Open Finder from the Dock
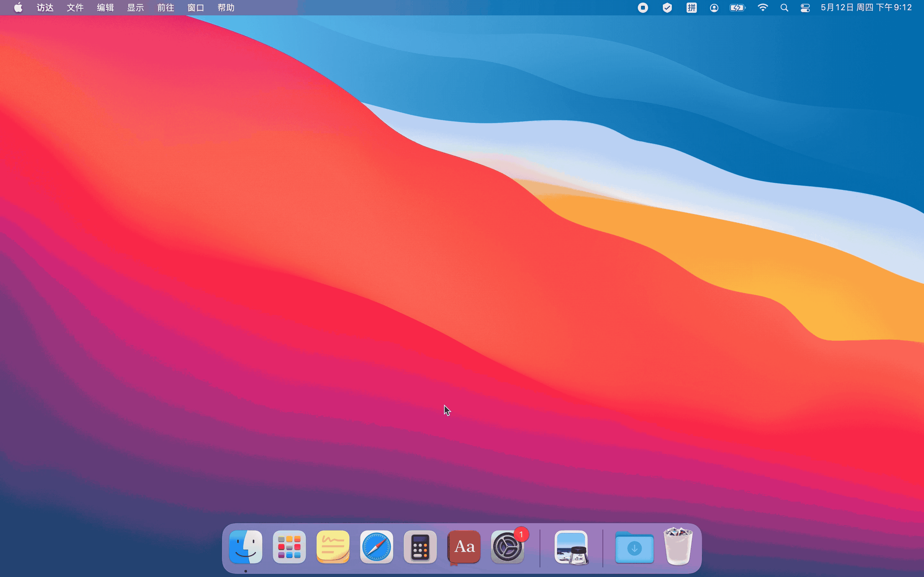 tap(245, 547)
